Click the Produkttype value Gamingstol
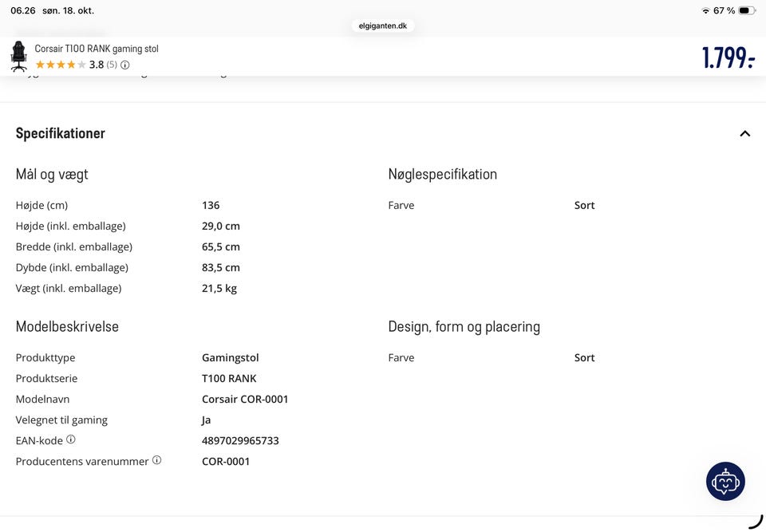766x532 pixels. point(231,357)
